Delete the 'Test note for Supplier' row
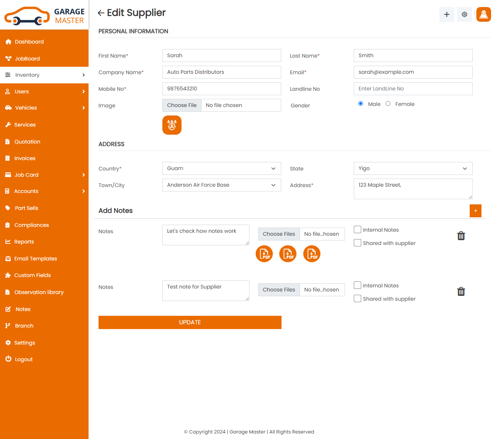This screenshot has width=504, height=439. [461, 291]
